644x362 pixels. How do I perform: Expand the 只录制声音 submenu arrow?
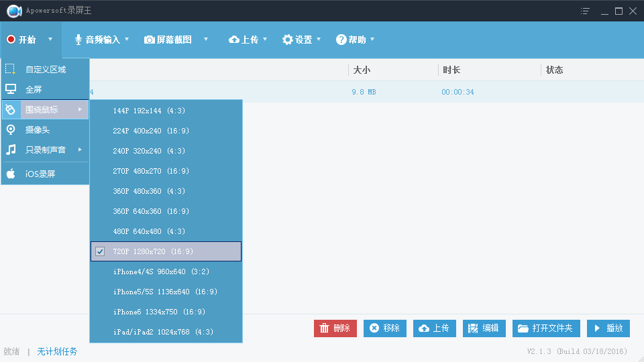click(80, 149)
